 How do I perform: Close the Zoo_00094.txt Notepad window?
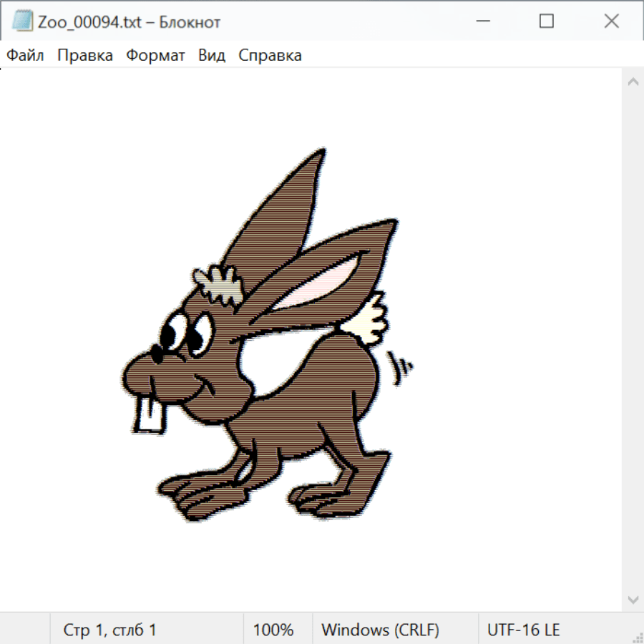coord(611,21)
